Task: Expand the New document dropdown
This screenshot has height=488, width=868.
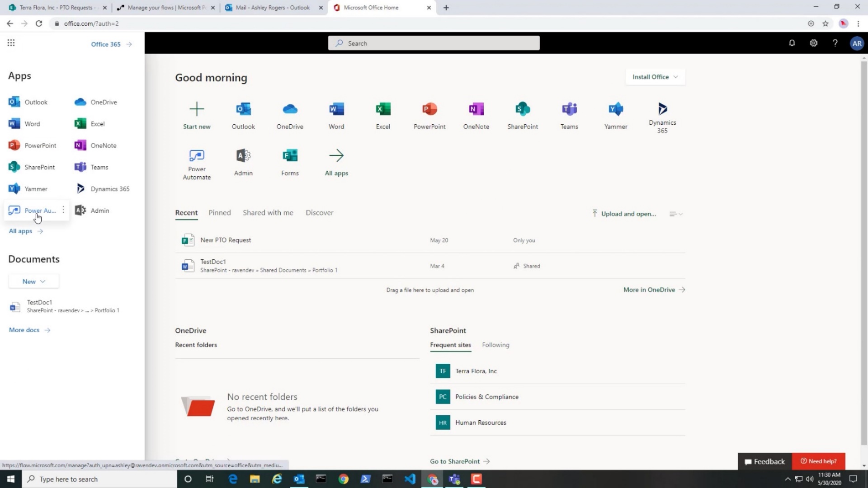Action: click(34, 282)
